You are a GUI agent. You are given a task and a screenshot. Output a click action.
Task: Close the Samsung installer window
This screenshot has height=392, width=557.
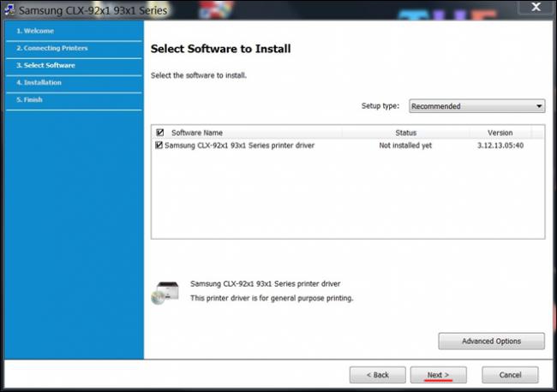(536, 7)
